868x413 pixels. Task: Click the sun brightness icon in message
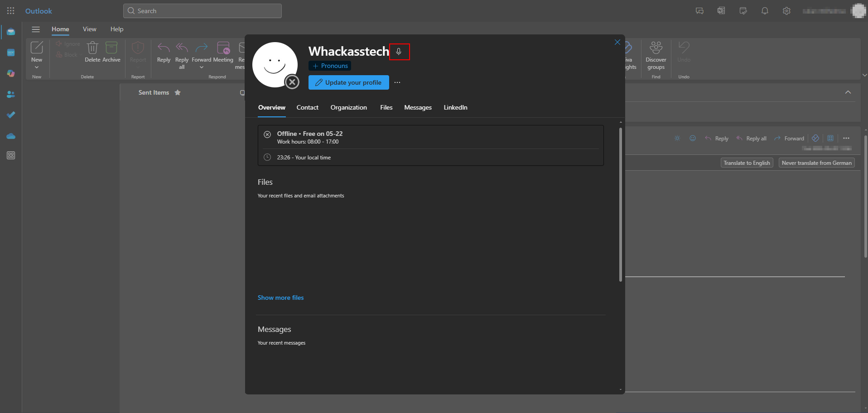click(677, 139)
